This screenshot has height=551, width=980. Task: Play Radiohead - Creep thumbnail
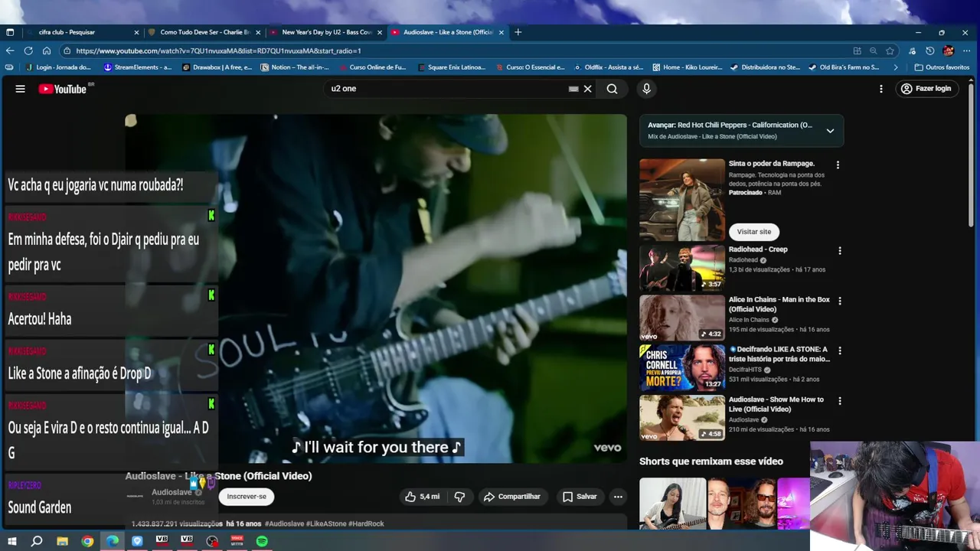click(x=681, y=268)
